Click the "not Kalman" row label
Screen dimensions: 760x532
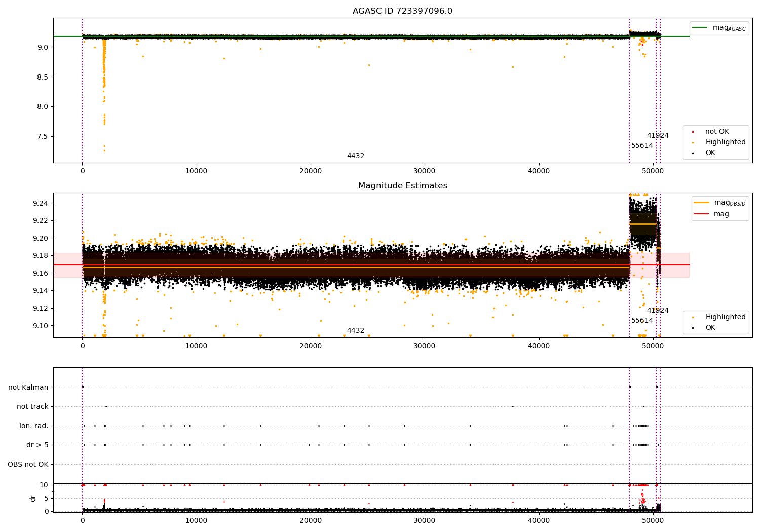tap(28, 388)
